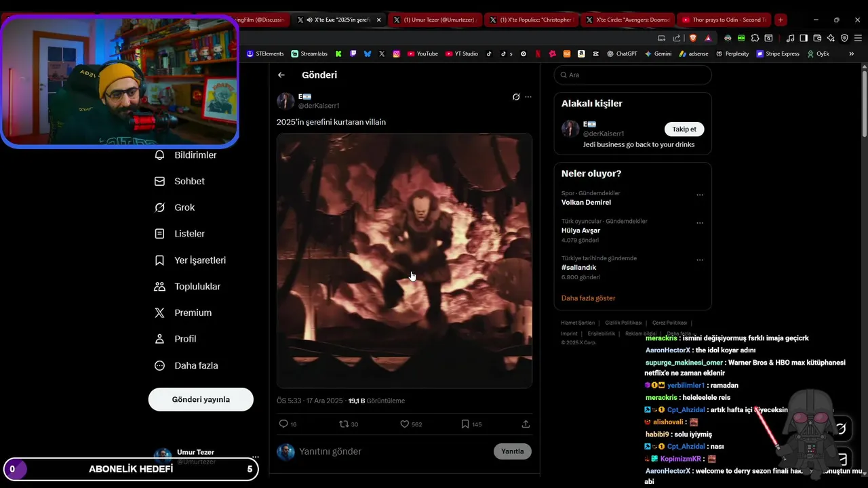Open Bildirimler in the sidebar
Viewport: 868px width, 488px height.
click(186, 155)
